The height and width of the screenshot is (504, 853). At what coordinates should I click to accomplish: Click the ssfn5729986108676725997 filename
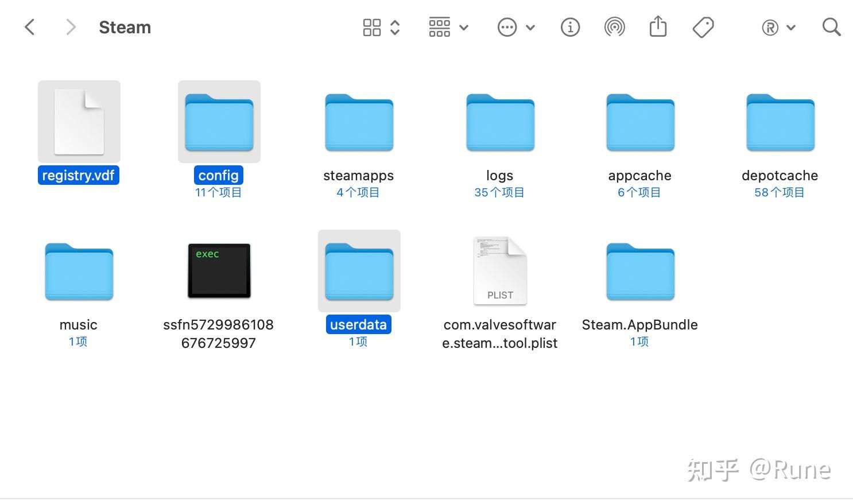pos(219,334)
